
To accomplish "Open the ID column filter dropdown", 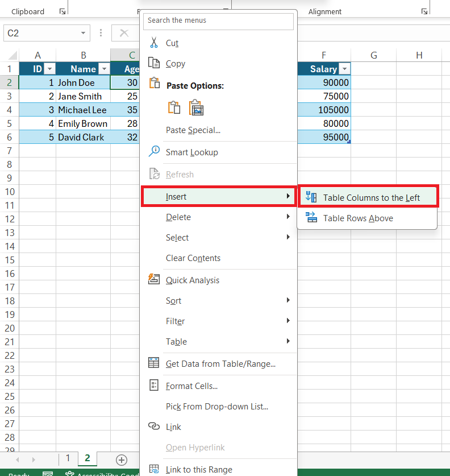I will point(49,69).
